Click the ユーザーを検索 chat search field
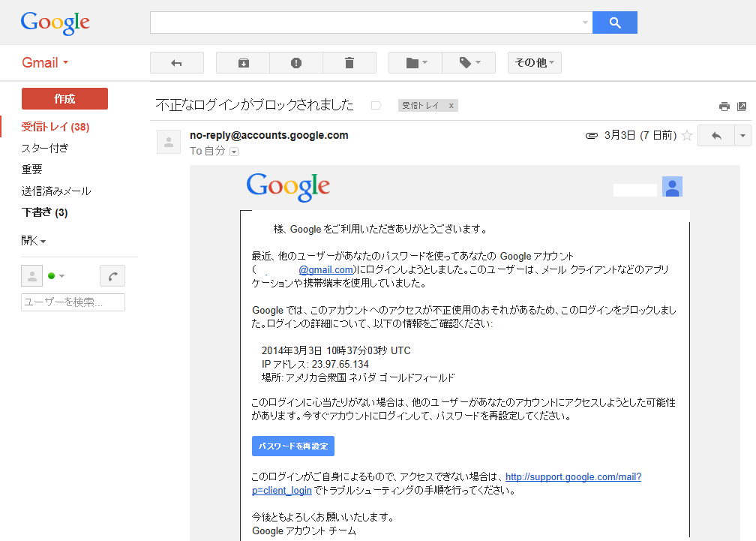756x541 pixels. click(x=73, y=302)
